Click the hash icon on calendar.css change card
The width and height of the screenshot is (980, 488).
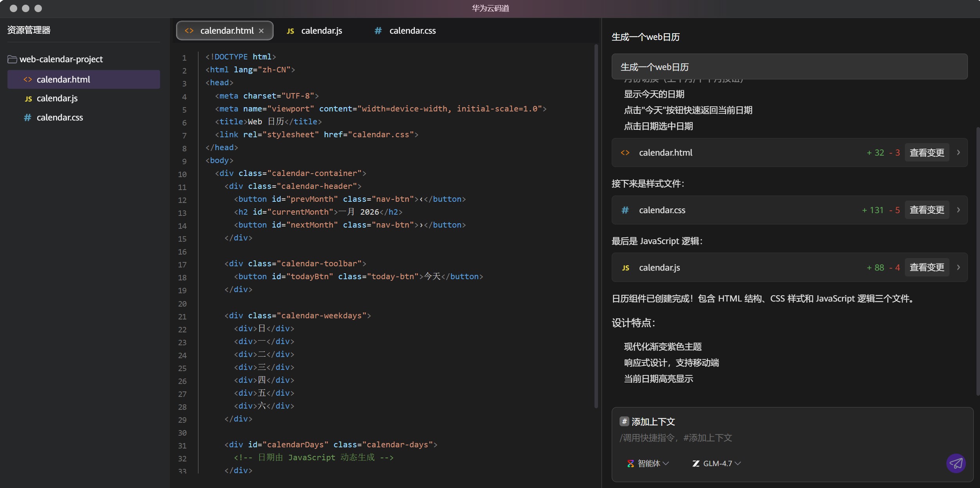coord(625,210)
